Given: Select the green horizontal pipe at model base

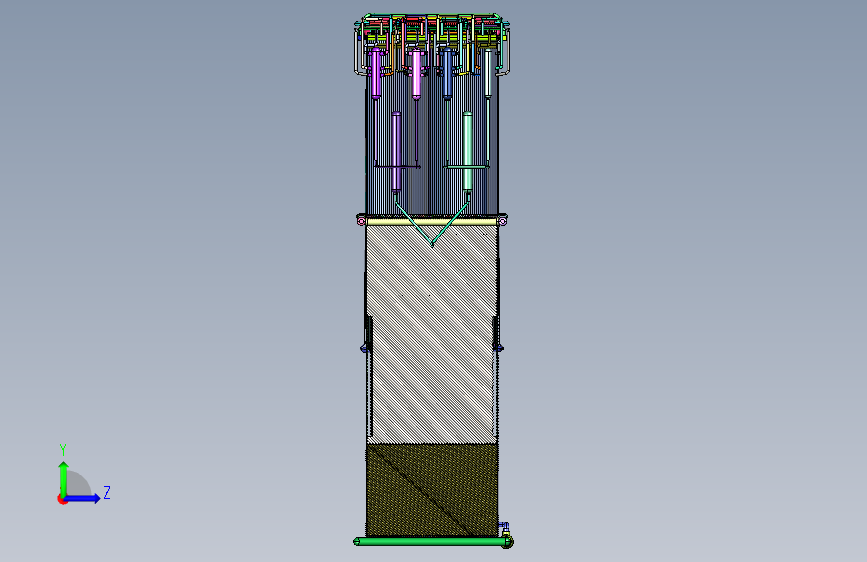Looking at the screenshot, I should 433,542.
